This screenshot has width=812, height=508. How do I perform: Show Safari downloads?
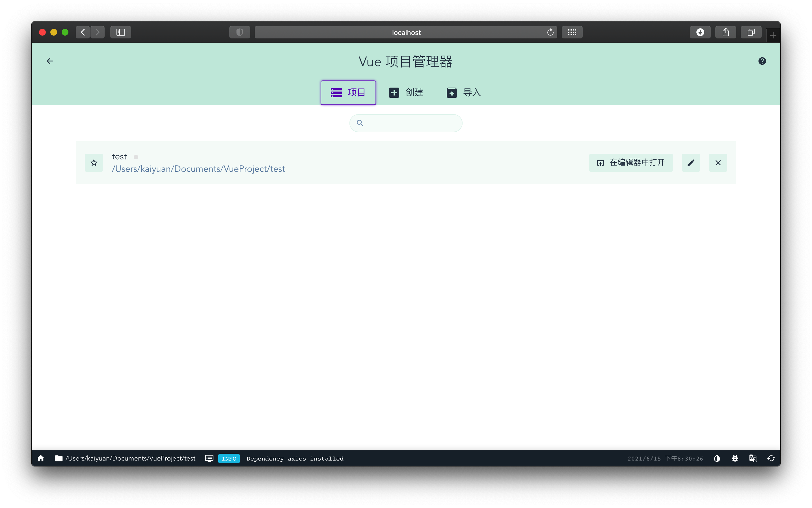coord(700,32)
